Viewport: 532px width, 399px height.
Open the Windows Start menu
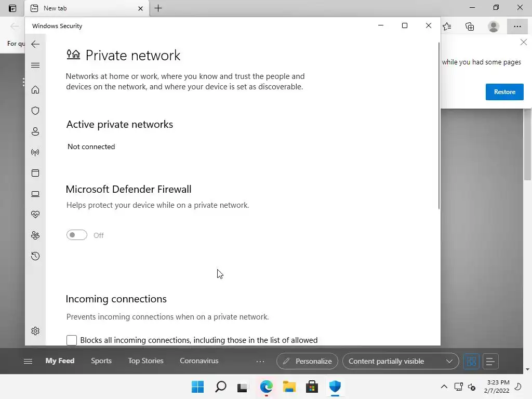click(197, 387)
